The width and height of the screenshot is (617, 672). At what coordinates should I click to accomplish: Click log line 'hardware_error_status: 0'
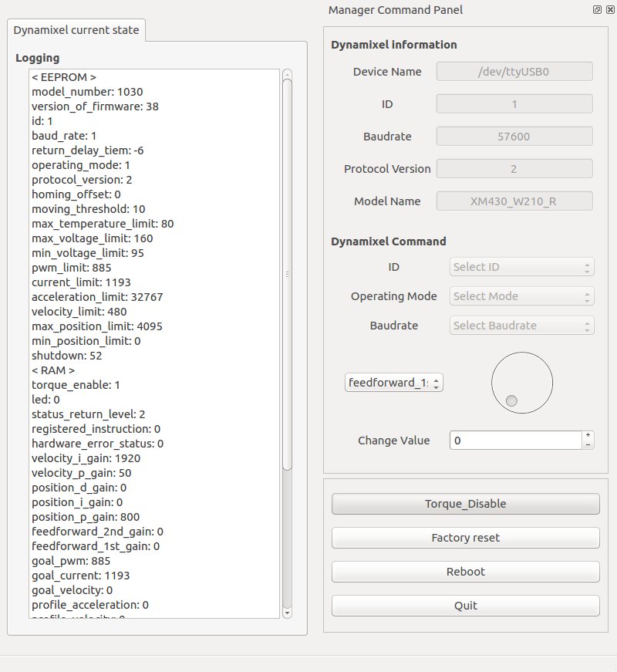point(98,444)
